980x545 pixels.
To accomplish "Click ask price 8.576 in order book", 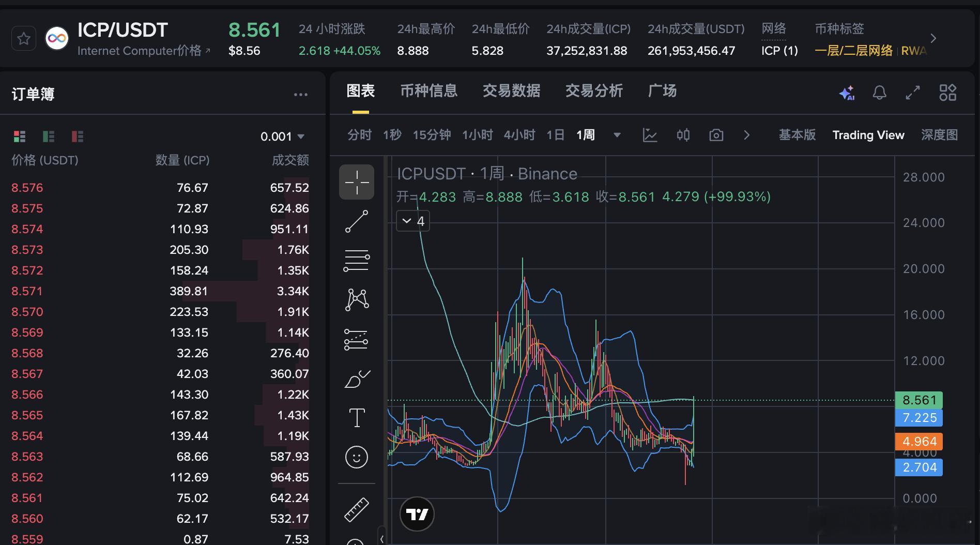I will pos(27,188).
